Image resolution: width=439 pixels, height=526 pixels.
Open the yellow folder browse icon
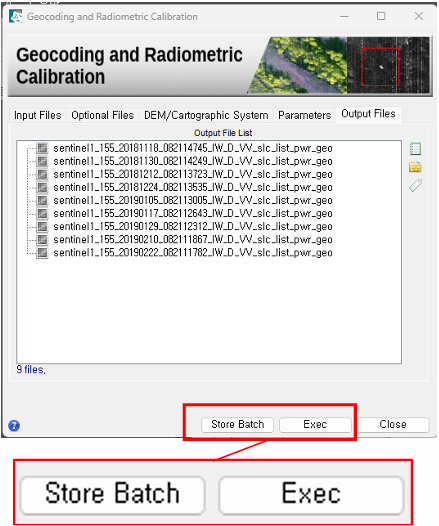415,167
